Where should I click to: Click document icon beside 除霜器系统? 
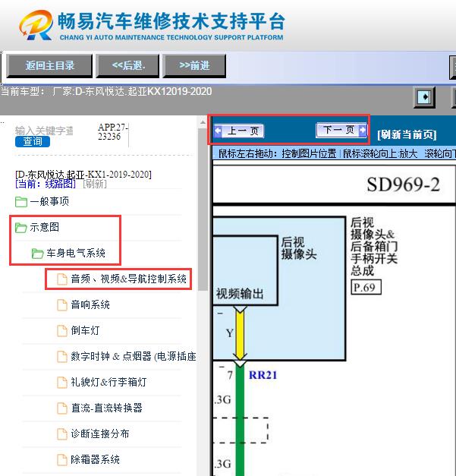pyautogui.click(x=62, y=459)
